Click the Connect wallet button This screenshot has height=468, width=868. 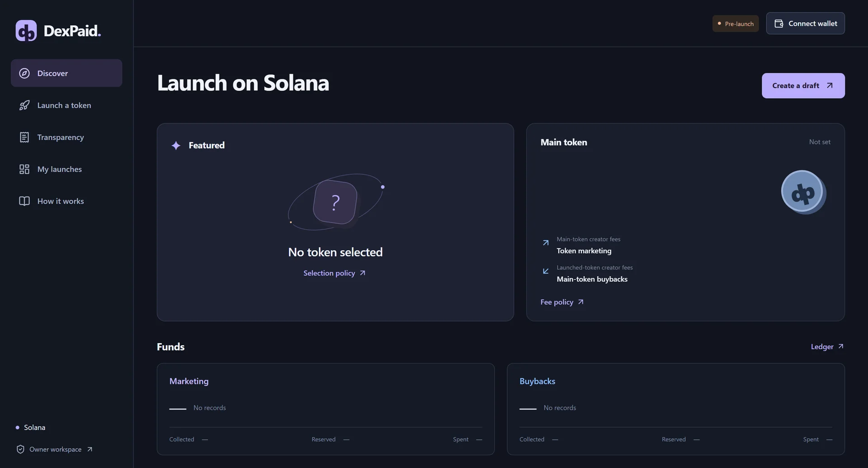805,24
